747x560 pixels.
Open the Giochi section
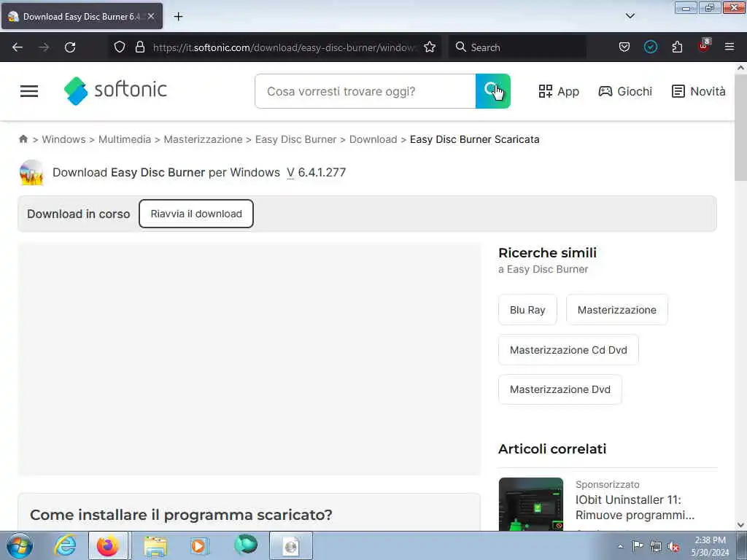[x=625, y=91]
